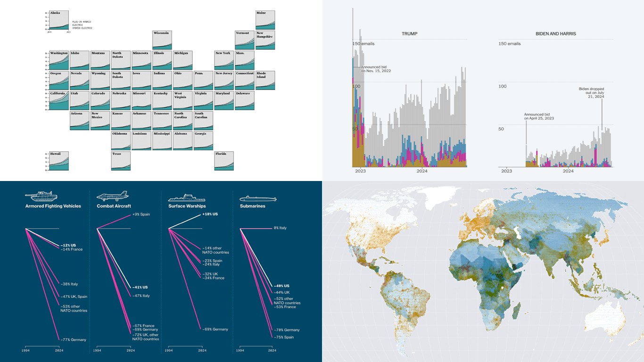Select the Florida chart tile
644x362 pixels.
tap(224, 161)
